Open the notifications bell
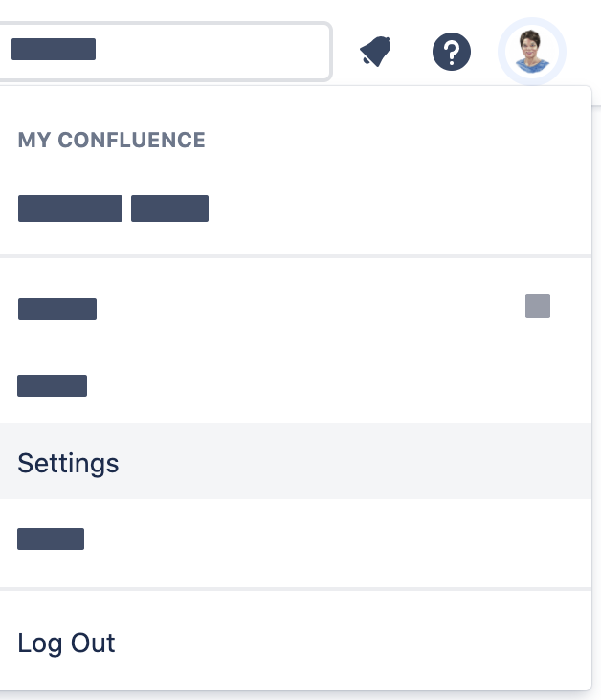 tap(376, 51)
